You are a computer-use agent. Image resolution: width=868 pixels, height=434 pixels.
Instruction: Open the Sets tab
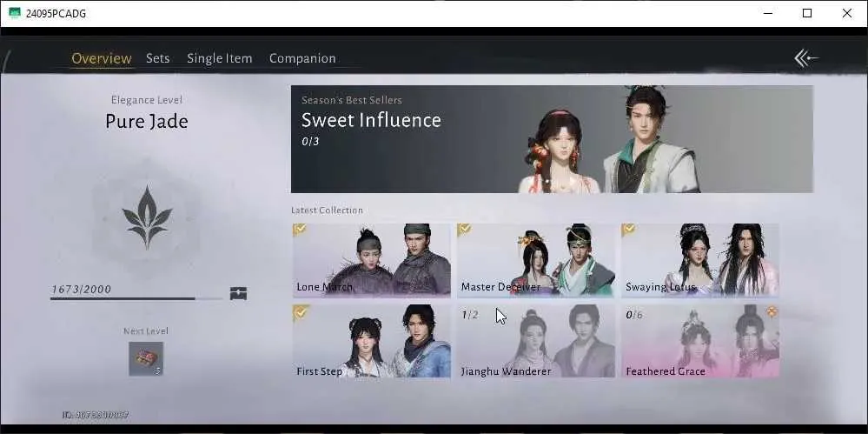tap(158, 58)
